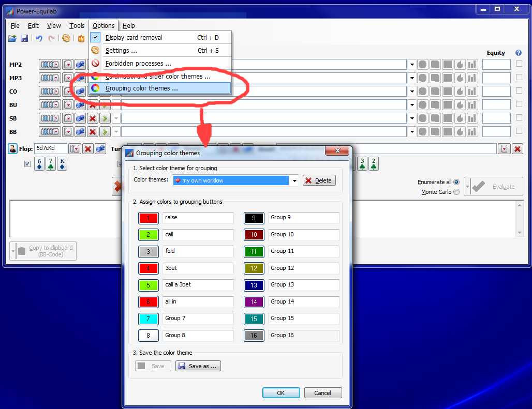This screenshot has height=409, width=532.
Task: Click the cyan color swatch 7
Action: [x=149, y=319]
